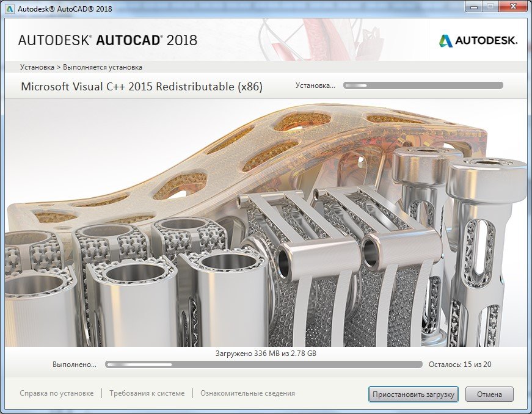This screenshot has height=414, width=532.
Task: Click the Microsoft Visual C++ 2015 Redistributable label
Action: (x=142, y=87)
